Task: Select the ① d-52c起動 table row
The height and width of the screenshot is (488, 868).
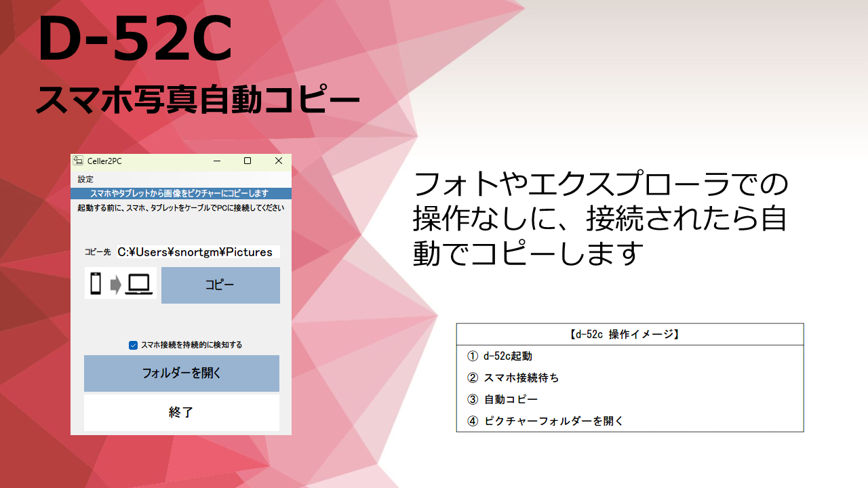Action: pyautogui.click(x=629, y=356)
